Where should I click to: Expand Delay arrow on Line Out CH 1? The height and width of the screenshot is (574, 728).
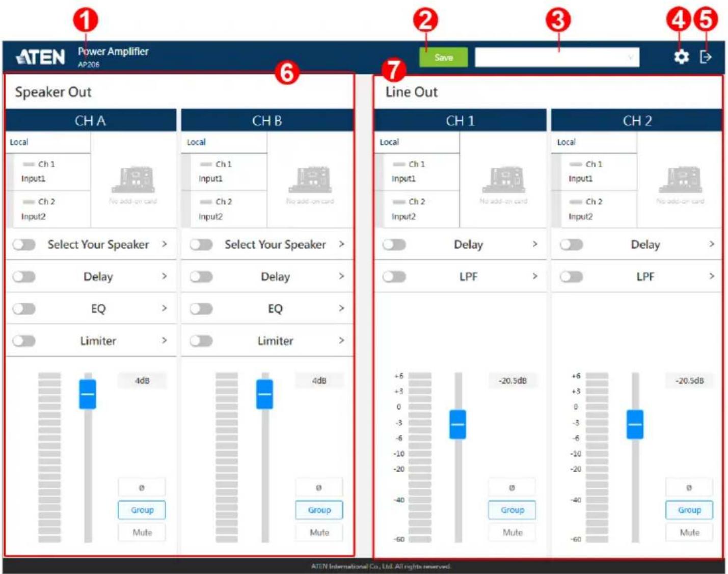[534, 244]
